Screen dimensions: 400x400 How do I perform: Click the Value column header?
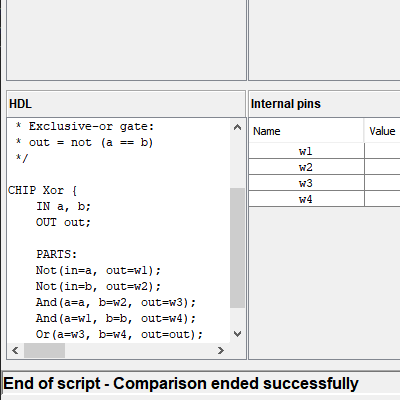pyautogui.click(x=382, y=131)
